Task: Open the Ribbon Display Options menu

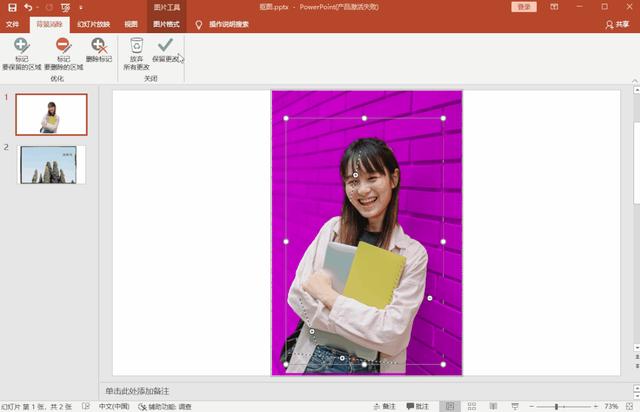Action: click(554, 7)
